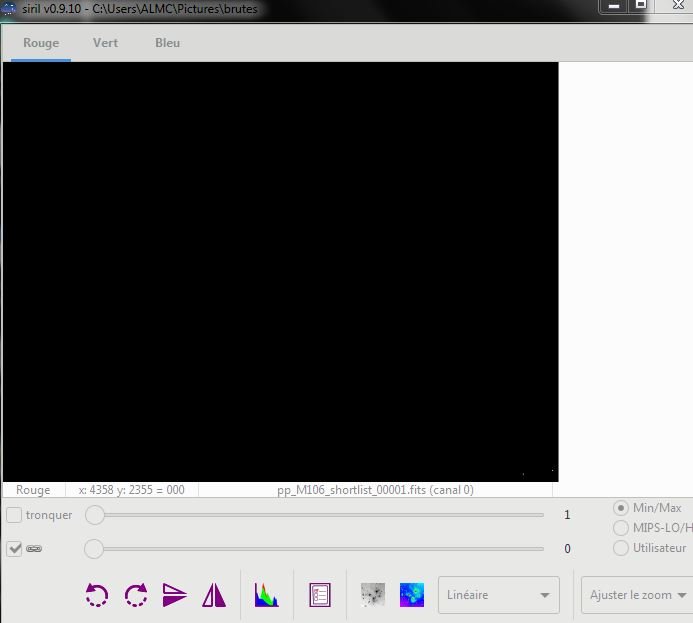Open the image information list icon
The width and height of the screenshot is (693, 623).
click(320, 595)
